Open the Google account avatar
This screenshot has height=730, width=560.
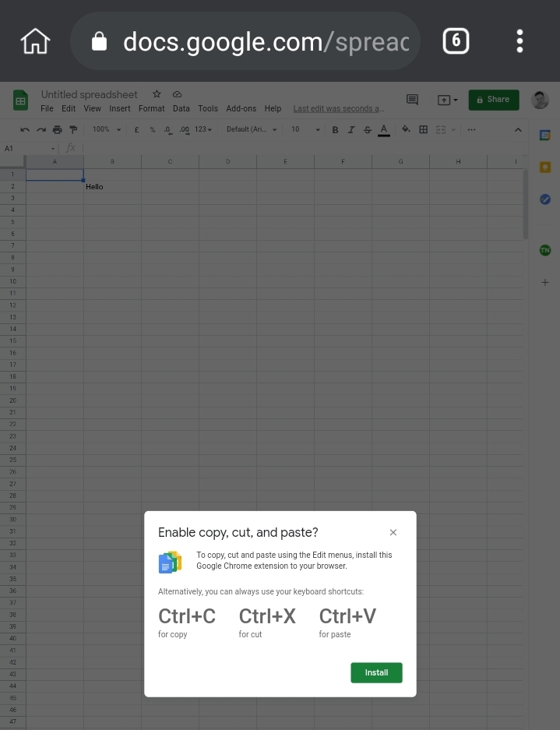coord(540,100)
